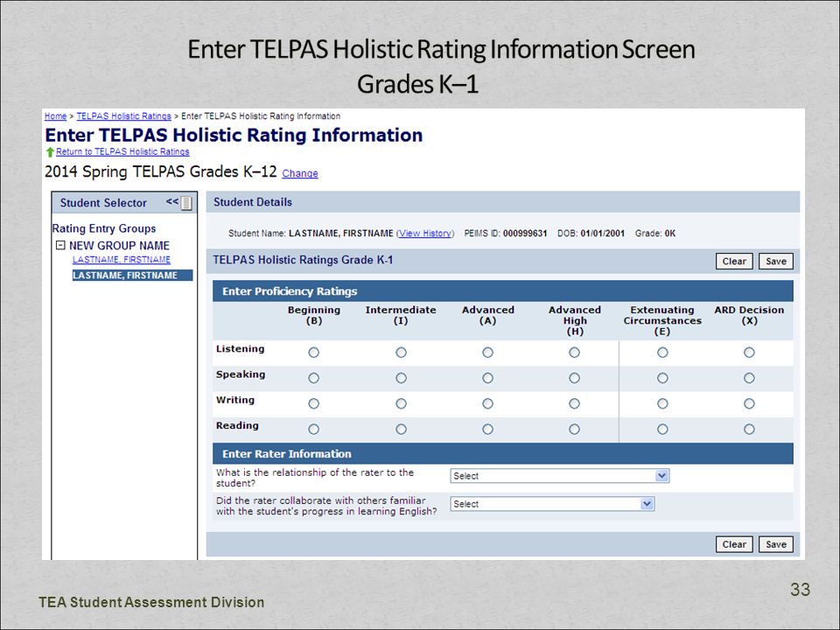The image size is (840, 630).
Task: Mark Speaking ARD Decision (X) radio
Action: tap(749, 378)
